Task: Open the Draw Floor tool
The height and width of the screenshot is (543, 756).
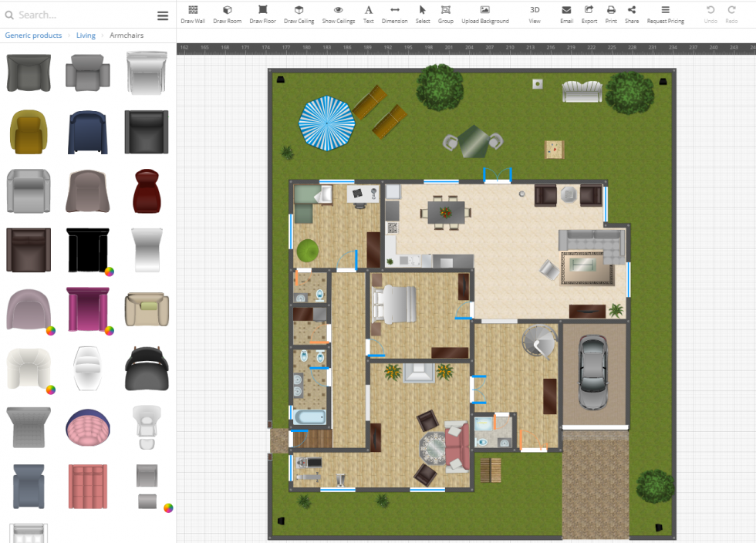Action: [262, 14]
